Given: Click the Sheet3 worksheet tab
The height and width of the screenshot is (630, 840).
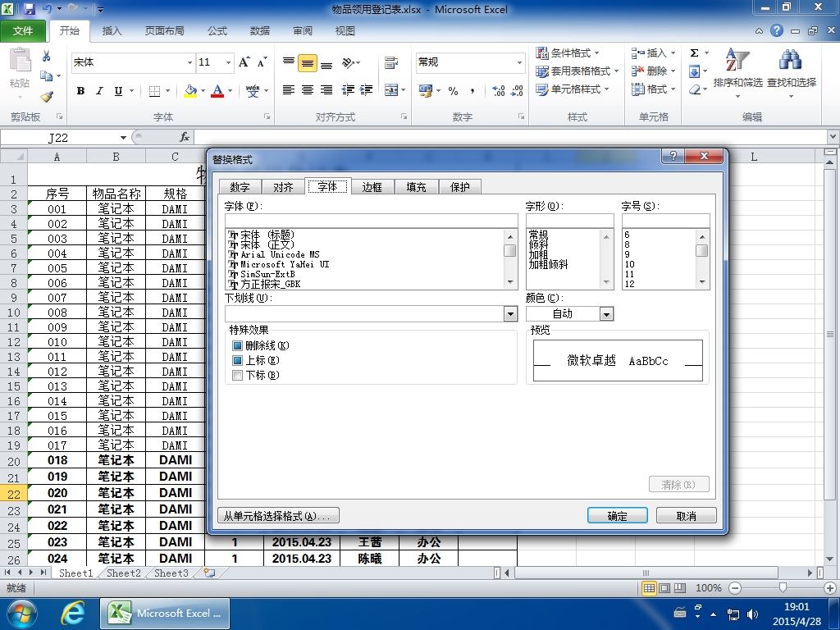Looking at the screenshot, I should point(171,573).
